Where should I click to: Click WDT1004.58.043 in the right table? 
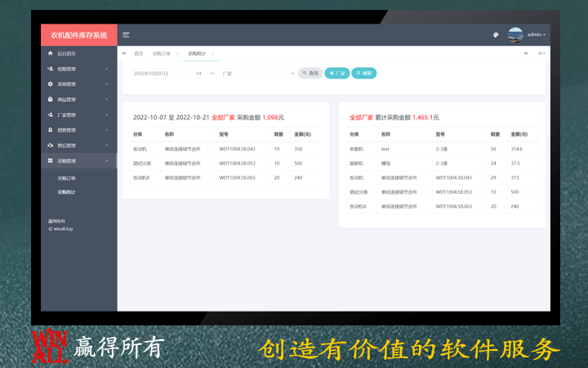click(454, 177)
